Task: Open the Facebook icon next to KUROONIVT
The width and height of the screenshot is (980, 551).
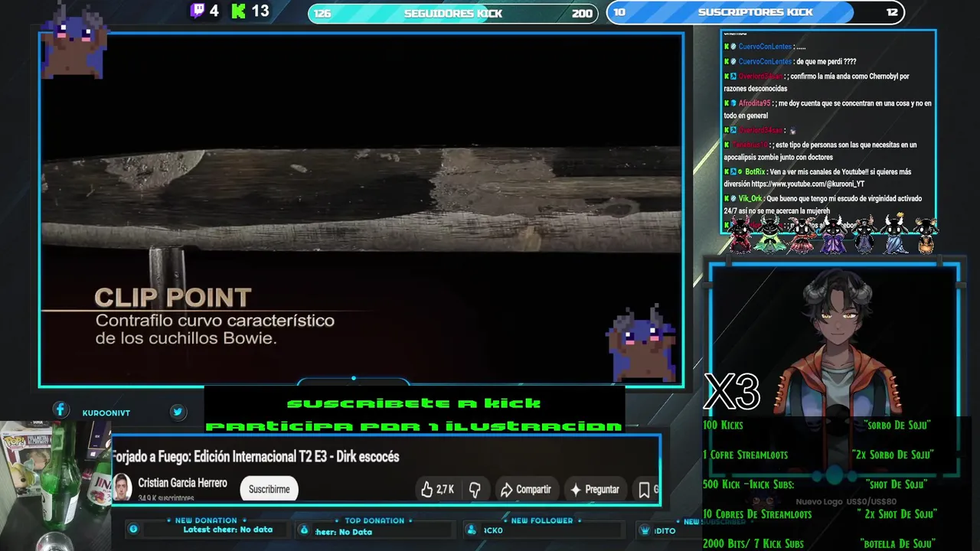Action: 60,410
